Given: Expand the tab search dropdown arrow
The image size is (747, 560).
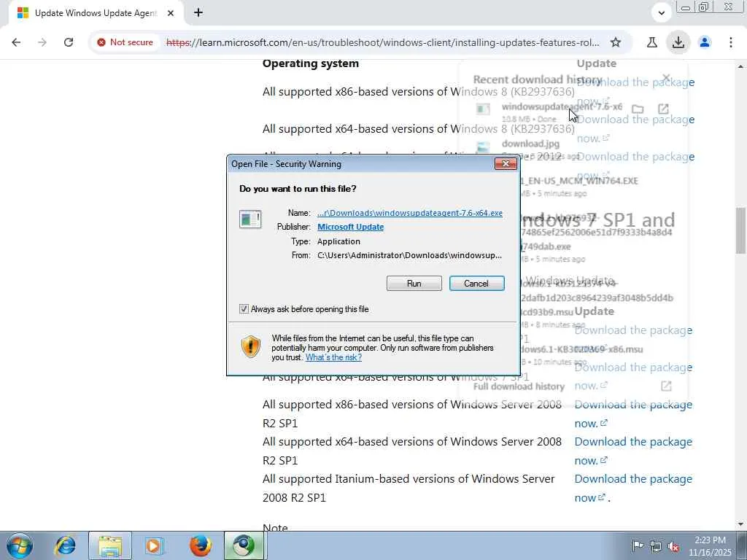Looking at the screenshot, I should (661, 13).
